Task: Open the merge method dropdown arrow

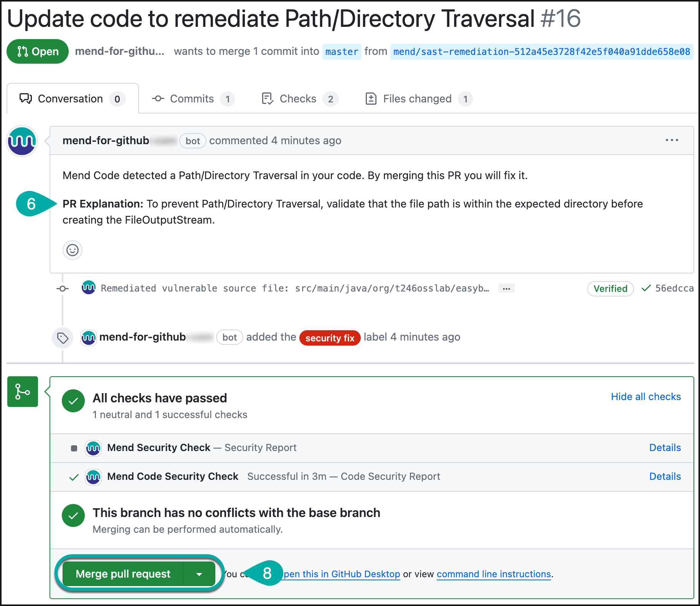Action: coord(199,574)
